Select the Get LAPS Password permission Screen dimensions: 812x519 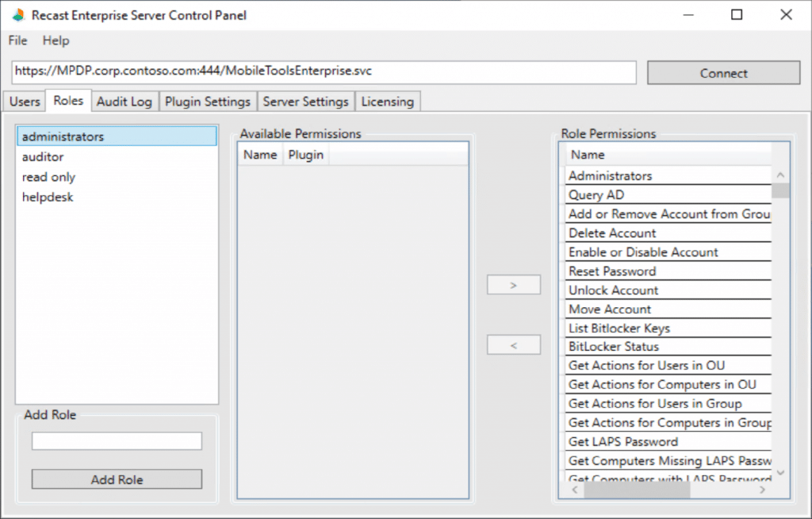coord(668,442)
